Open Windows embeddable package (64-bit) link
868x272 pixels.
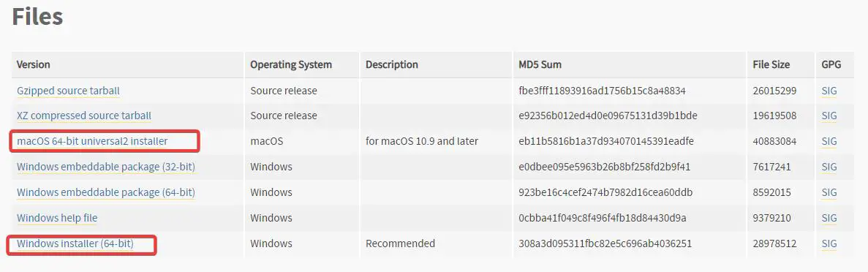tap(106, 192)
